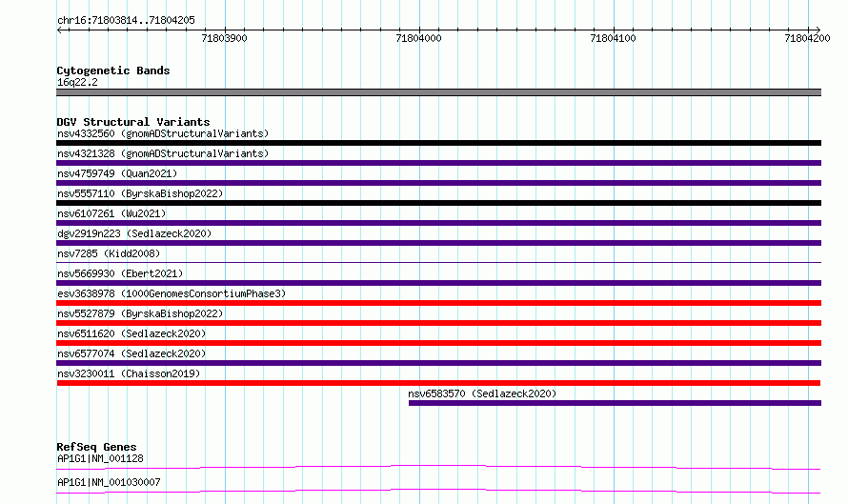The width and height of the screenshot is (848, 504).
Task: Click the purple bar for nsv4321328
Action: click(438, 163)
